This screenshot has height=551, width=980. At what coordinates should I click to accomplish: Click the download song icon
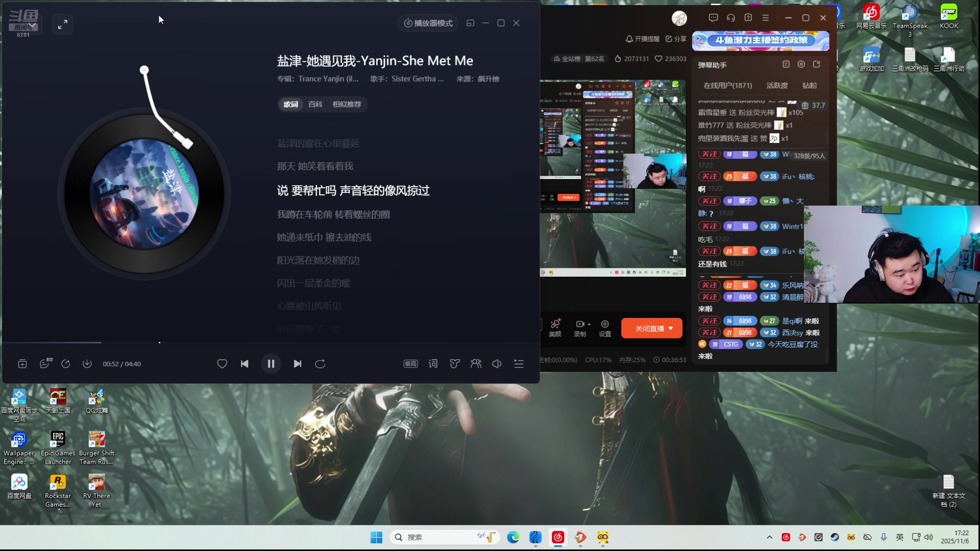[87, 364]
